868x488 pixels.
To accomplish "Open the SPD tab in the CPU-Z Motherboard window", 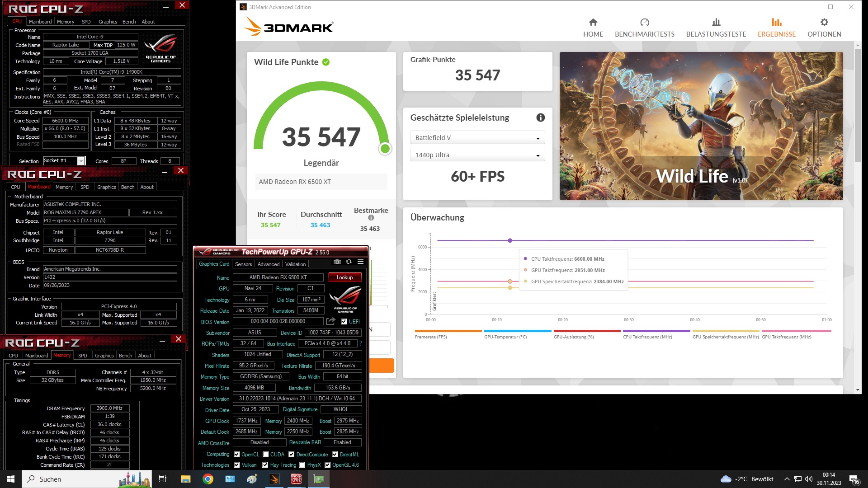I will [x=85, y=187].
